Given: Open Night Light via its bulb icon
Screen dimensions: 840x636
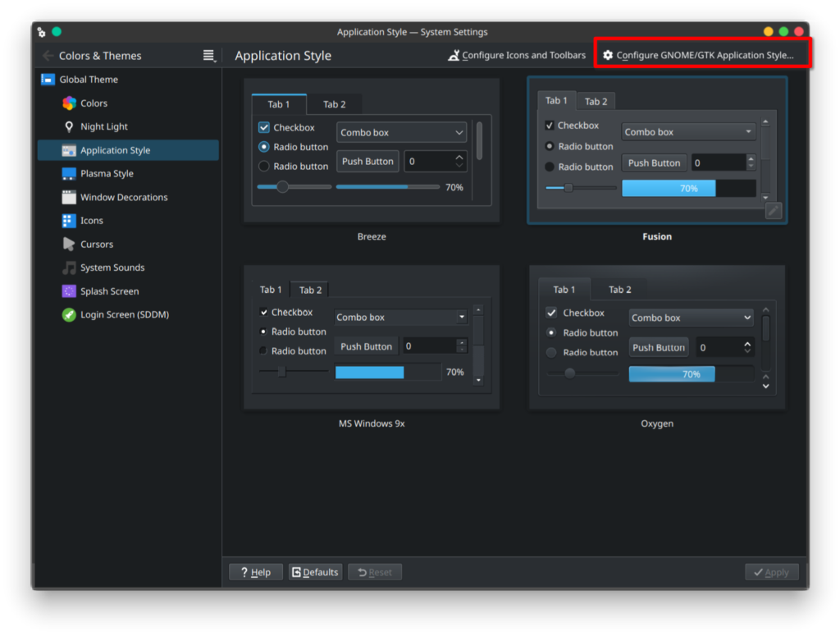Looking at the screenshot, I should (69, 127).
